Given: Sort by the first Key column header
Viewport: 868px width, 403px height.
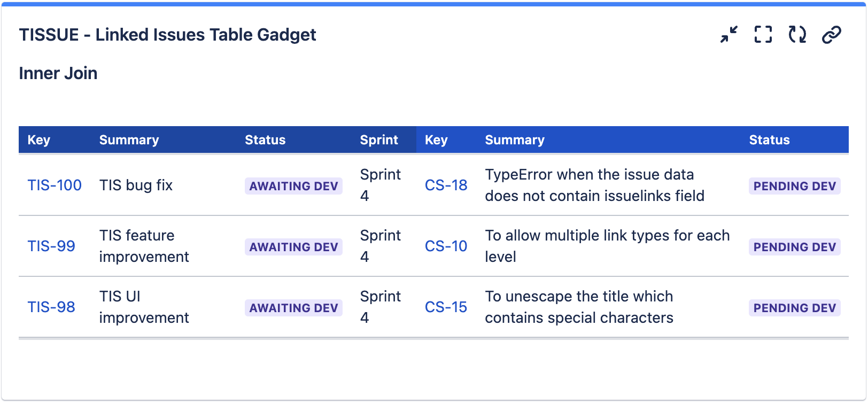Looking at the screenshot, I should click(39, 140).
